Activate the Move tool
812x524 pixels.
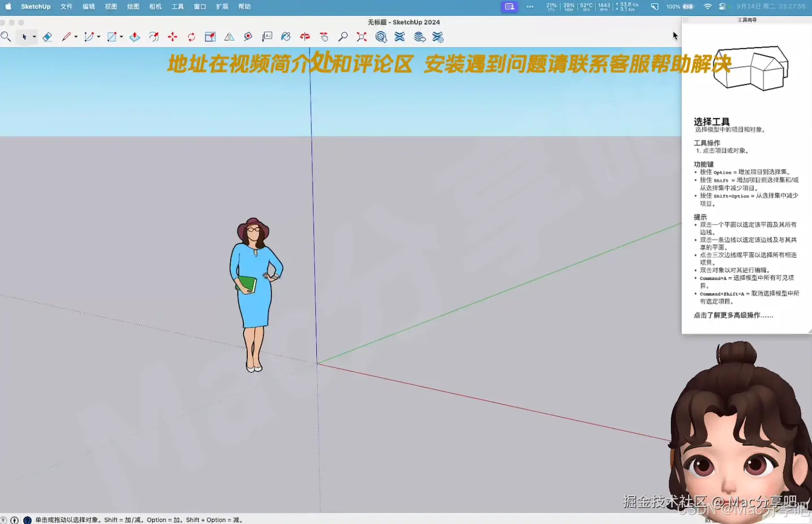pyautogui.click(x=173, y=37)
